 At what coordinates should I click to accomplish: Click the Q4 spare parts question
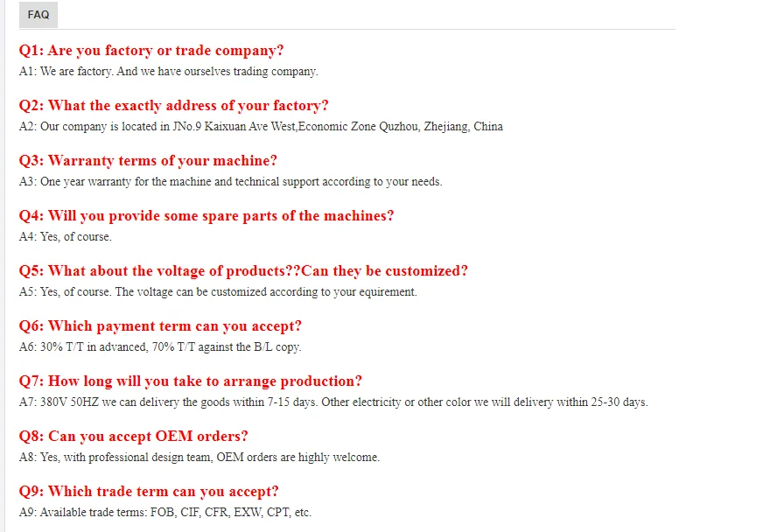[206, 216]
